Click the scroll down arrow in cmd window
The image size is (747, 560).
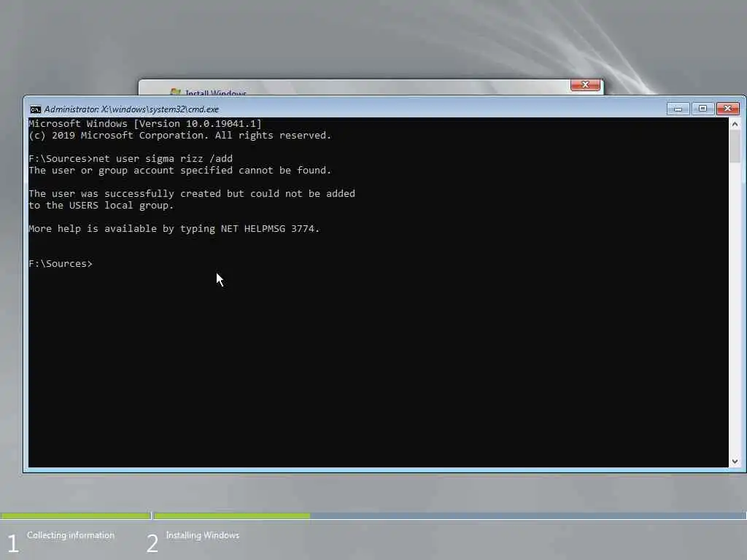click(735, 461)
